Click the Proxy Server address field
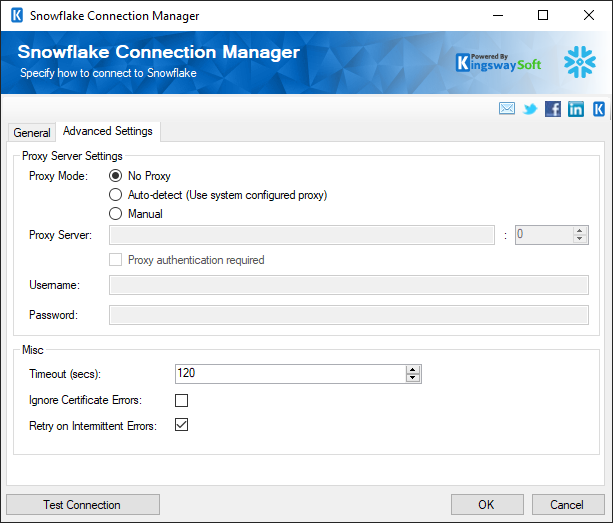Viewport: 613px width, 523px height. [302, 235]
